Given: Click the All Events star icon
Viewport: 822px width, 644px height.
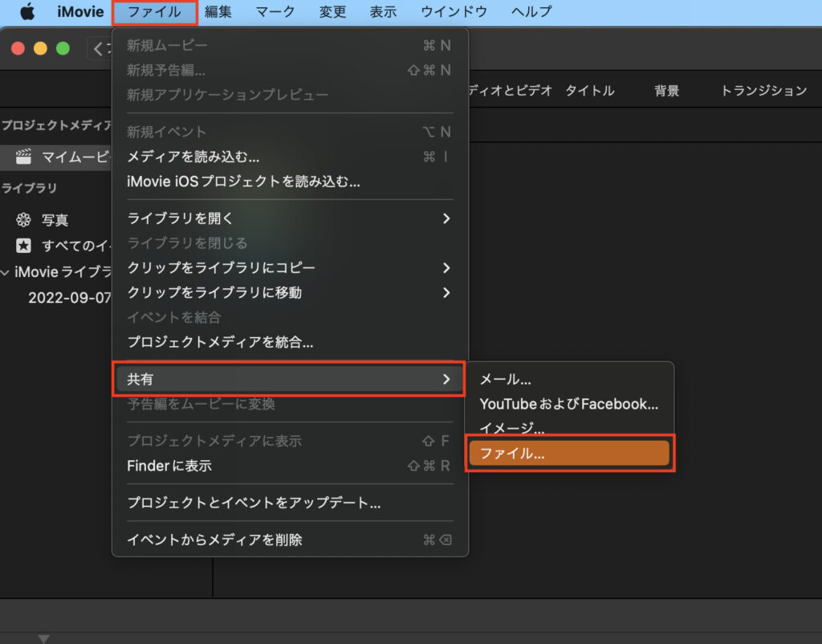Looking at the screenshot, I should [24, 246].
